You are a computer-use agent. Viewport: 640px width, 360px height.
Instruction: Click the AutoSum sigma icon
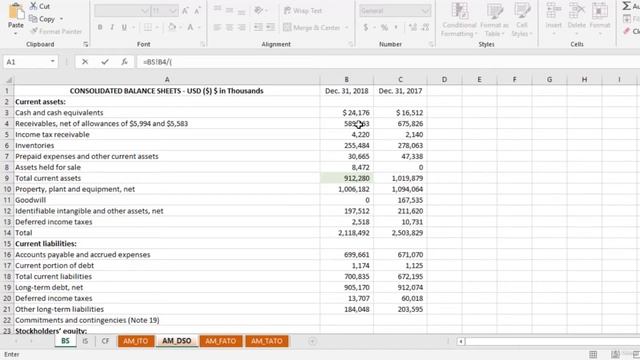[627, 6]
